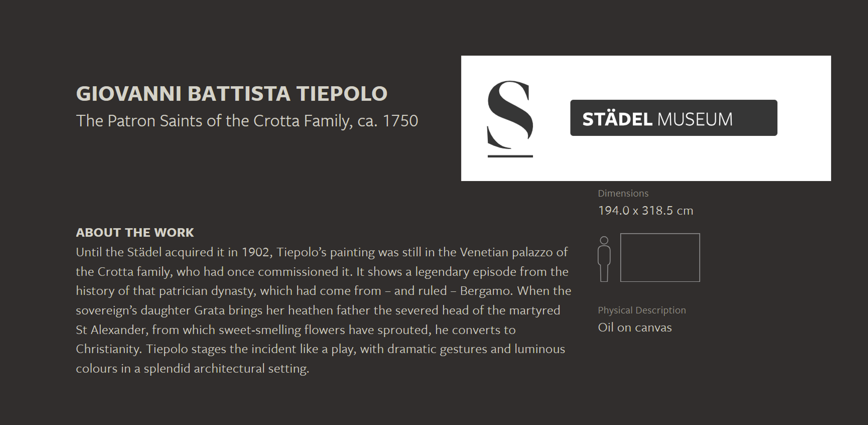Click the Dimensions label
This screenshot has height=425, width=868.
click(623, 193)
